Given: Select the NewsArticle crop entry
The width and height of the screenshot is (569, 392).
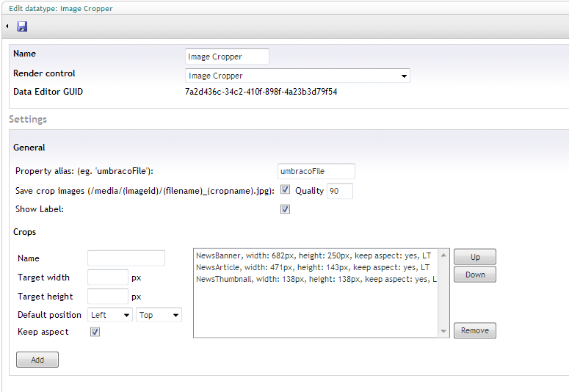Looking at the screenshot, I should click(x=312, y=267).
